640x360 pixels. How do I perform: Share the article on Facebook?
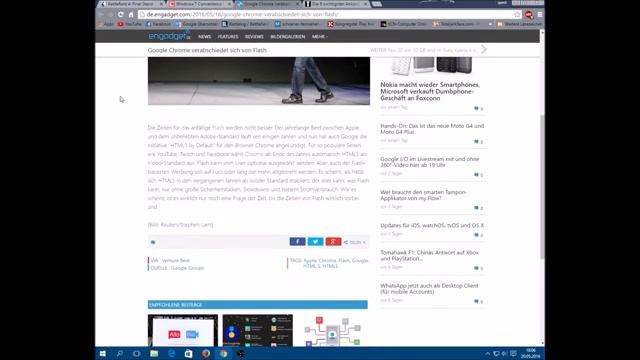click(298, 242)
